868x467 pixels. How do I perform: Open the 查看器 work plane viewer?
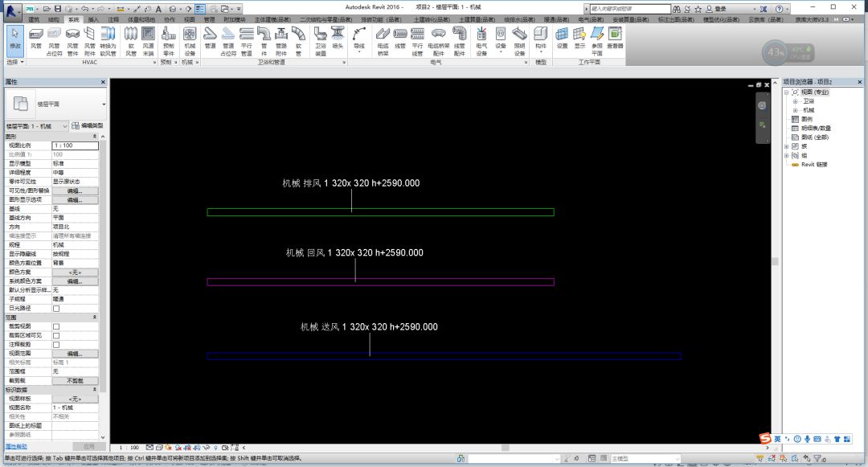(x=615, y=38)
